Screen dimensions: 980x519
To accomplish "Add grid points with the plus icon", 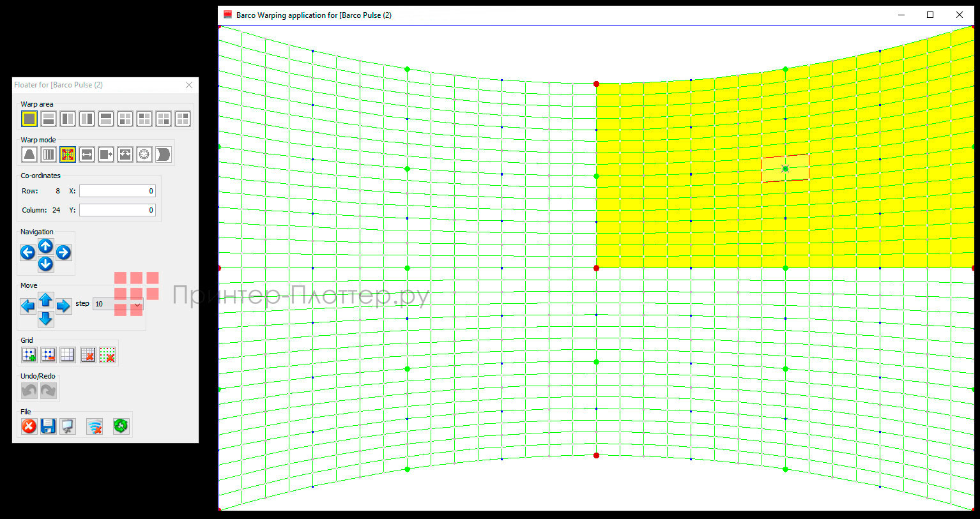I will tap(29, 355).
